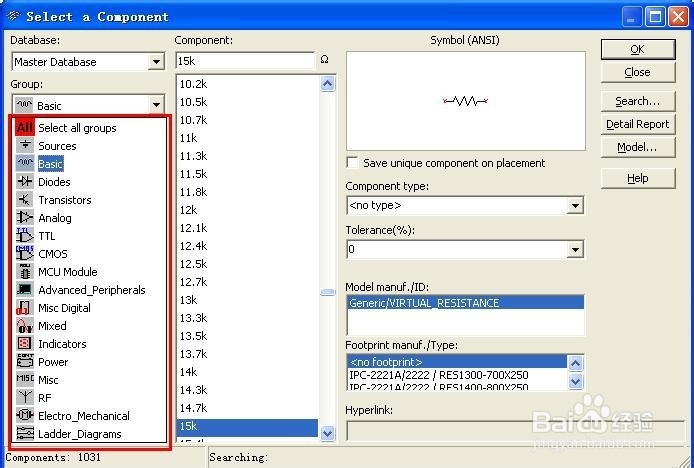The height and width of the screenshot is (468, 694).
Task: Click the Electro_Mechanical motor icon
Action: click(25, 416)
